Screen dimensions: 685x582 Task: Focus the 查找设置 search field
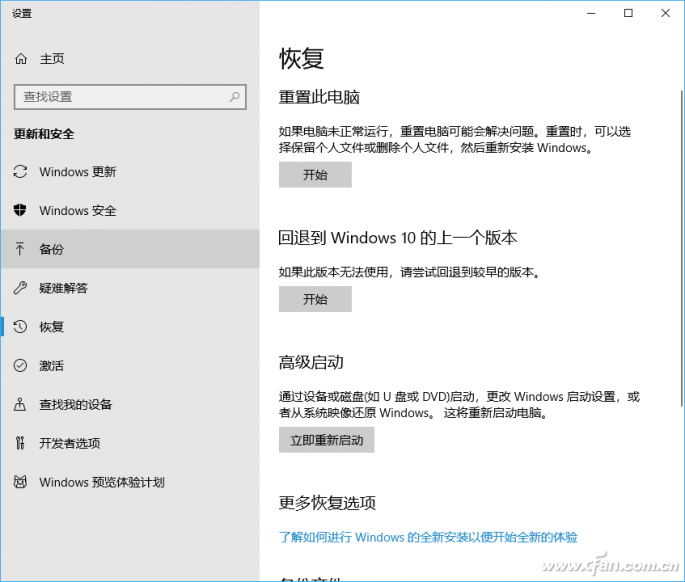pyautogui.click(x=130, y=97)
